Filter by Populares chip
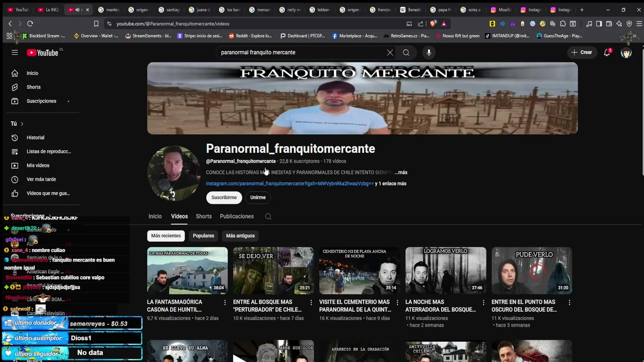Image resolution: width=644 pixels, height=362 pixels. (203, 236)
